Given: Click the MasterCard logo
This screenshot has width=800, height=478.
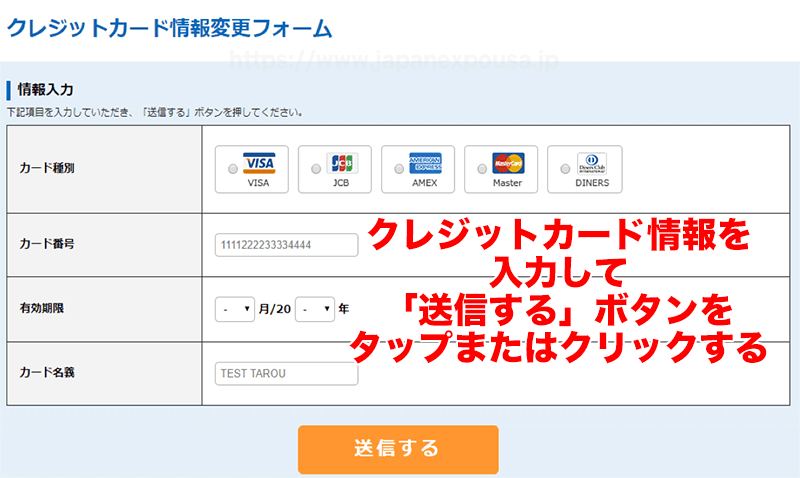Looking at the screenshot, I should coord(508,163).
